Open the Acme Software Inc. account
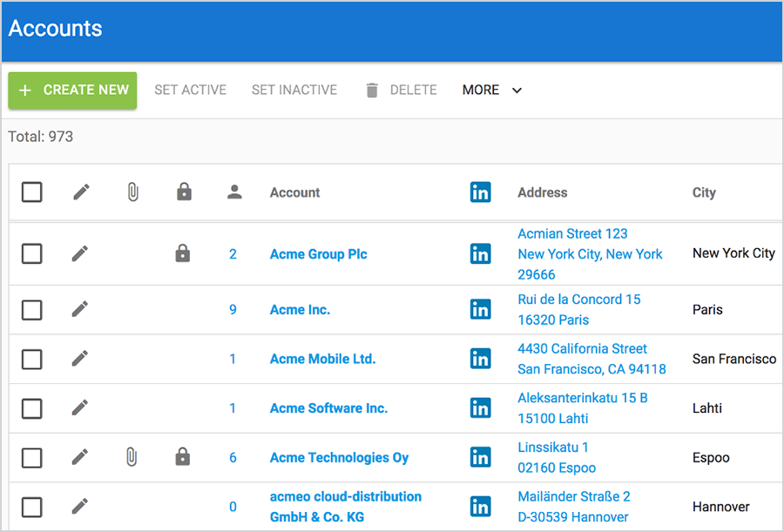The image size is (784, 532). click(x=328, y=408)
